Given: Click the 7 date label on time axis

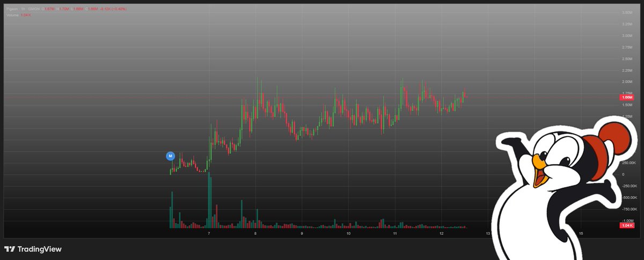Looking at the screenshot, I should [x=209, y=234].
